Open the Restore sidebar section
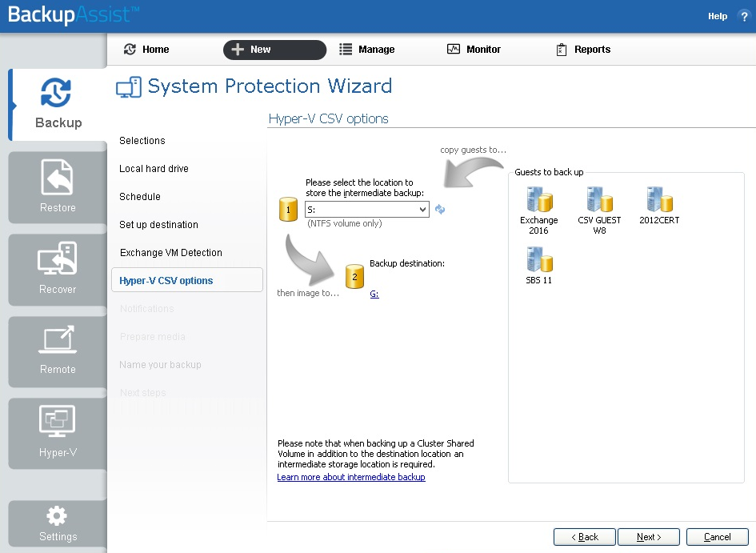 tap(58, 187)
